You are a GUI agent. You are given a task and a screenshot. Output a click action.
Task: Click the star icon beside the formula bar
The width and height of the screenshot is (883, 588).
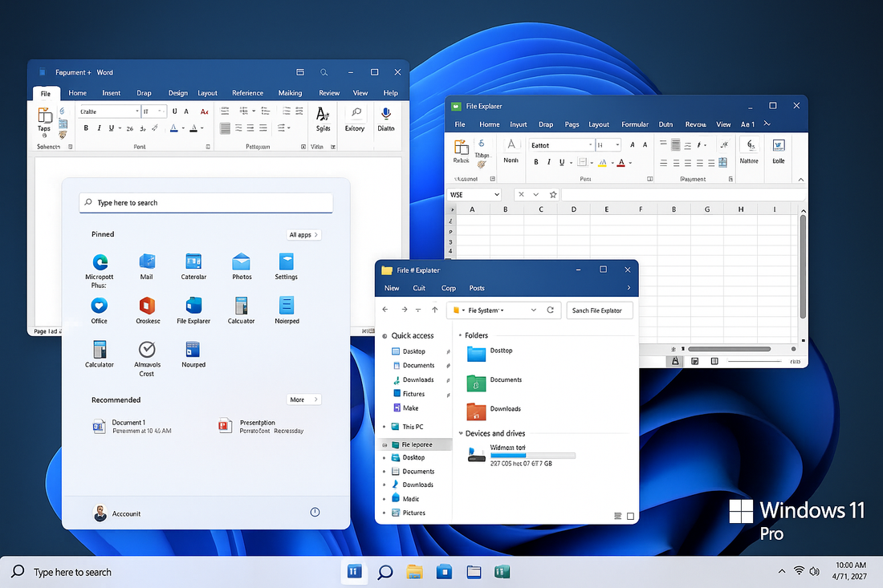click(x=553, y=195)
